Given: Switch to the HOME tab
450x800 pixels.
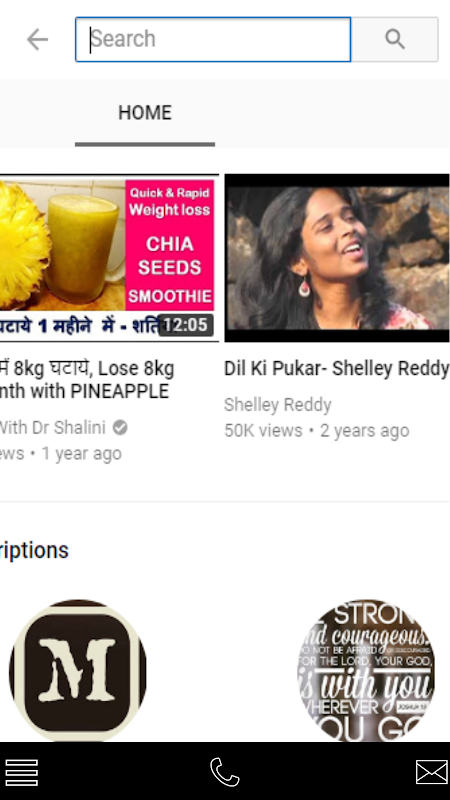Looking at the screenshot, I should tap(145, 113).
